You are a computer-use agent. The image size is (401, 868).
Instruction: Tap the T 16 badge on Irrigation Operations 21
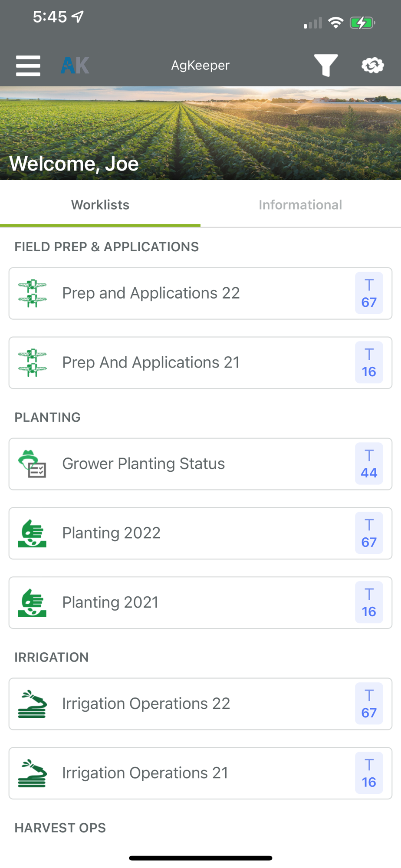click(369, 773)
